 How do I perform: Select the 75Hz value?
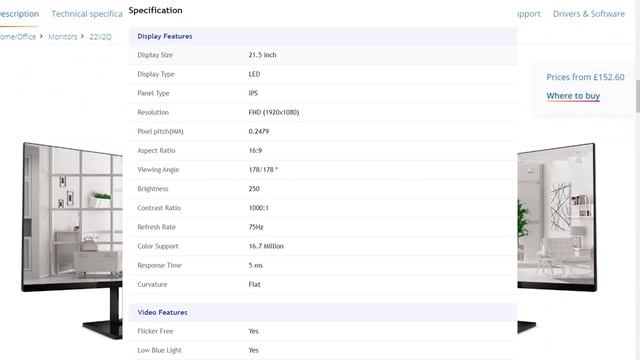(256, 227)
